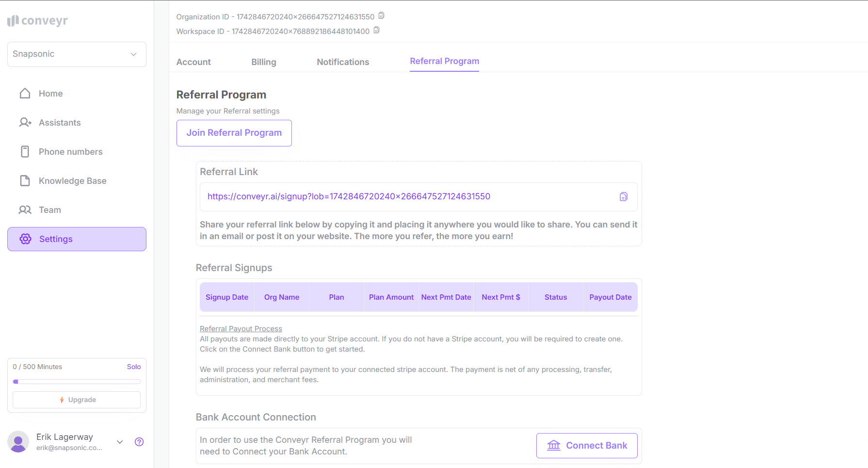868x468 pixels.
Task: Open the Notifications tab
Action: click(x=343, y=62)
